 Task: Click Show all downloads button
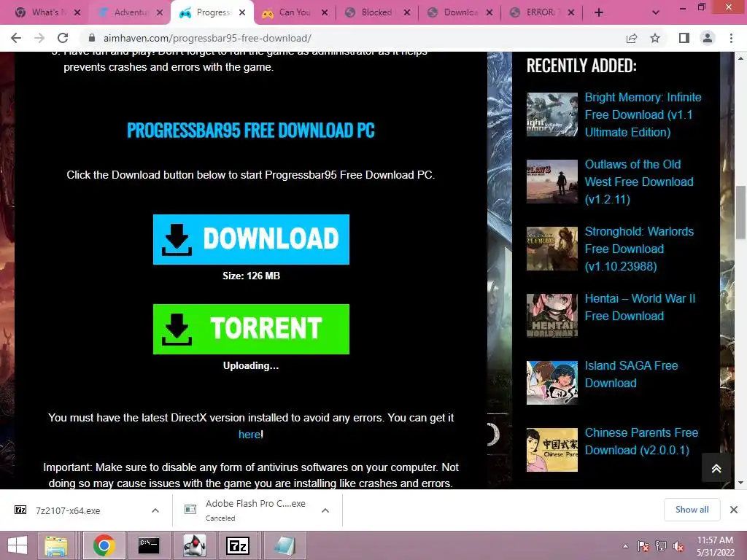pos(692,510)
